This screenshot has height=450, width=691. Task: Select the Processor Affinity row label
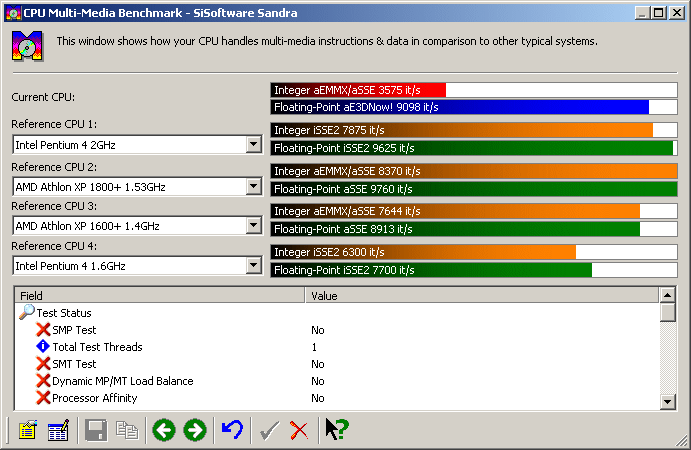95,398
